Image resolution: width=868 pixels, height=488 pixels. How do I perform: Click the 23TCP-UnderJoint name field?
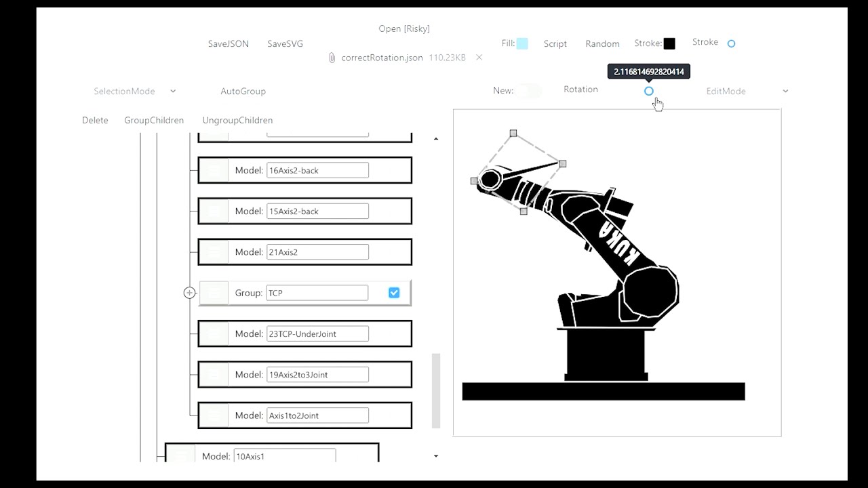(x=317, y=333)
